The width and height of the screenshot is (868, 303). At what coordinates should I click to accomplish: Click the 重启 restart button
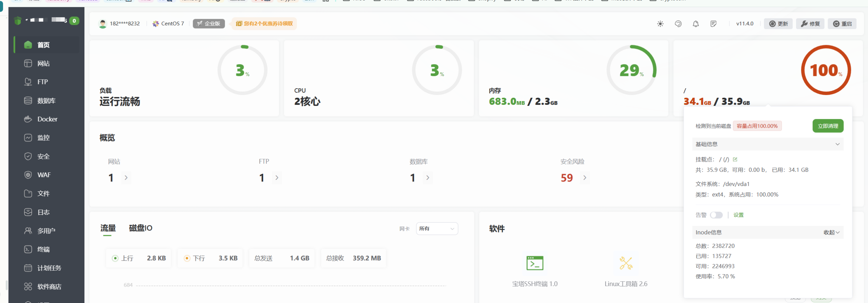click(842, 24)
